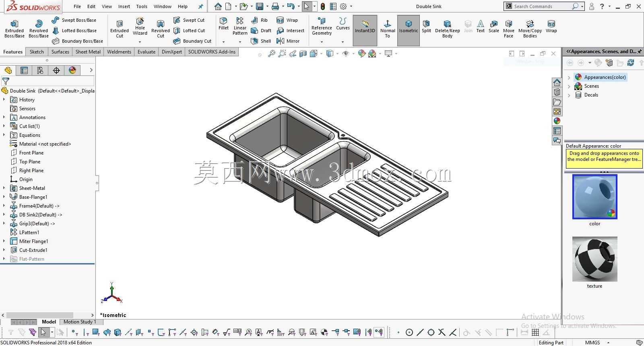This screenshot has width=644, height=346.
Task: Select the Front Plane item
Action: (x=31, y=153)
